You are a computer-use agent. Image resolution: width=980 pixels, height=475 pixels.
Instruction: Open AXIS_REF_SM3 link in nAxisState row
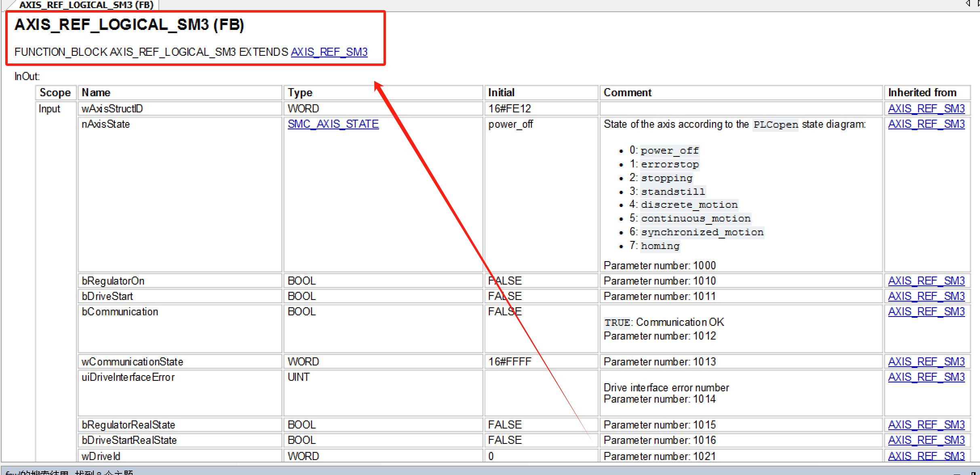coord(926,124)
